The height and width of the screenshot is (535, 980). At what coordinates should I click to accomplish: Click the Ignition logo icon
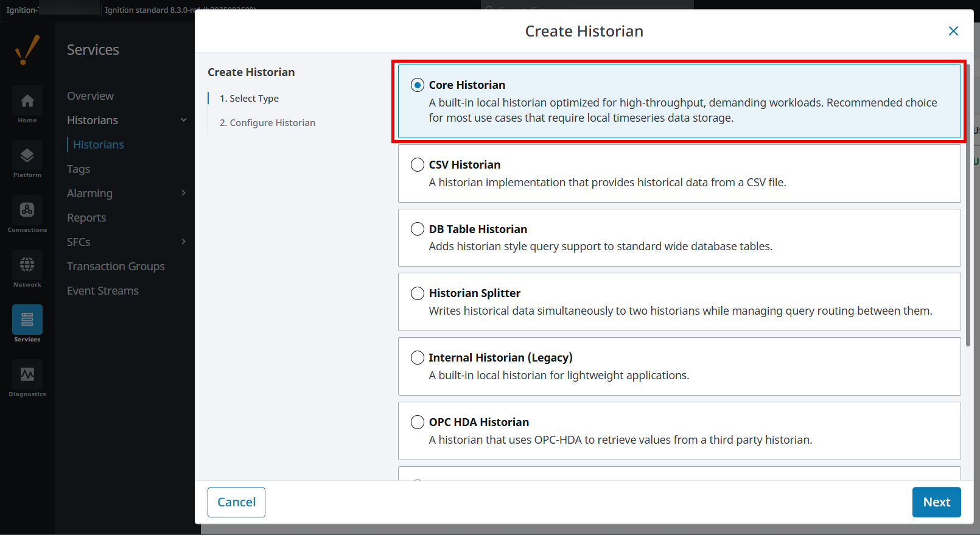[27, 50]
